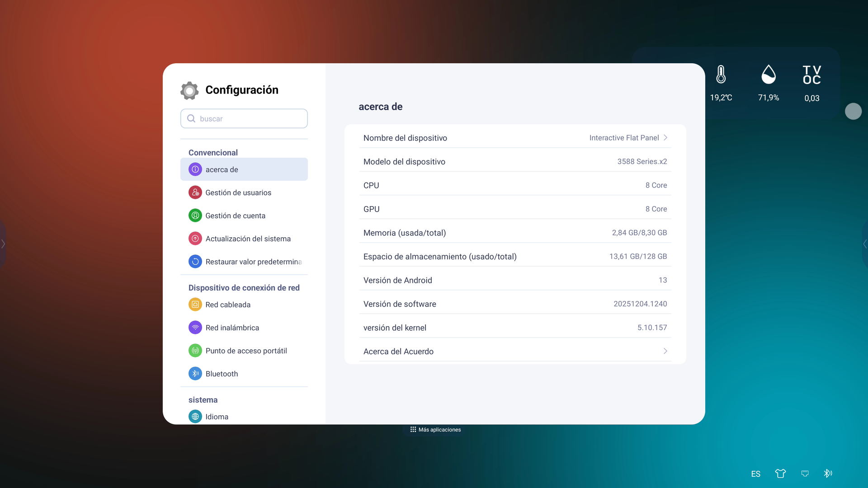Open Gestión de usuarios icon
This screenshot has width=868, height=488.
point(195,192)
